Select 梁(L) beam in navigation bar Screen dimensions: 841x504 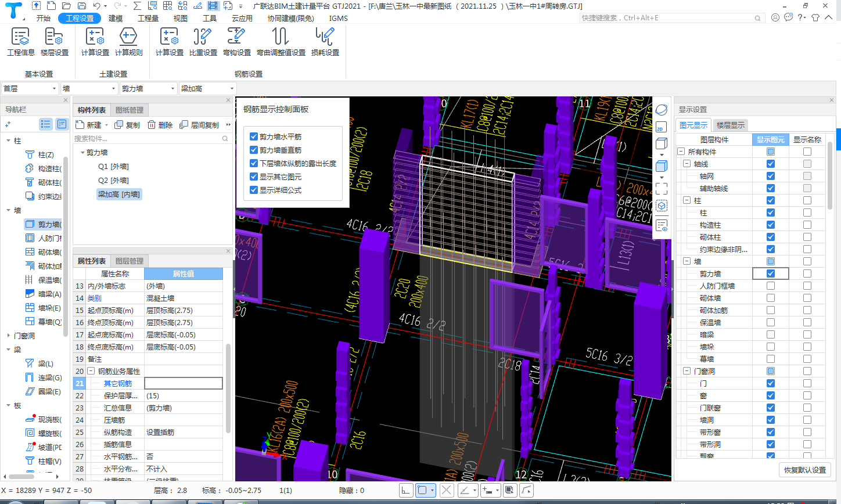click(x=39, y=363)
